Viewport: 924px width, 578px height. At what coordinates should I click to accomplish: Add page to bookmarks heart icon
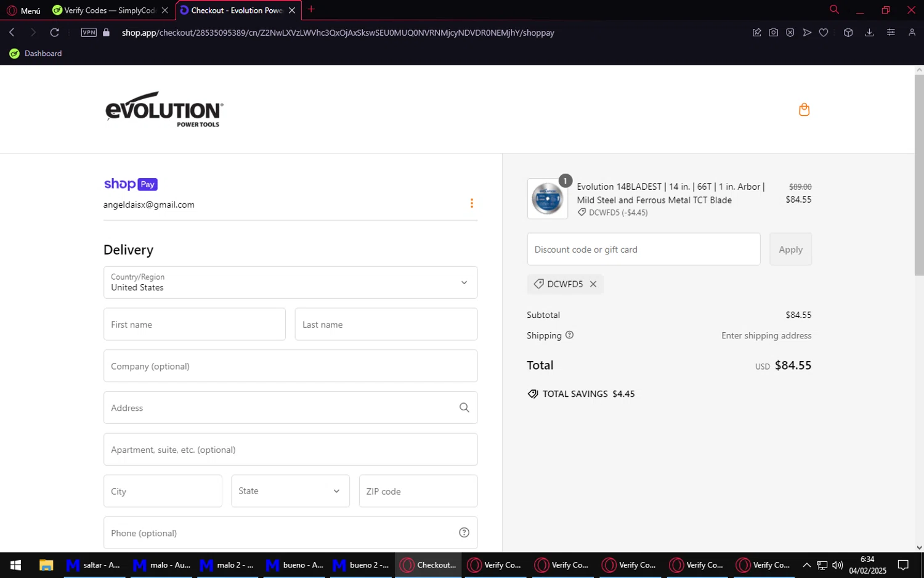824,33
